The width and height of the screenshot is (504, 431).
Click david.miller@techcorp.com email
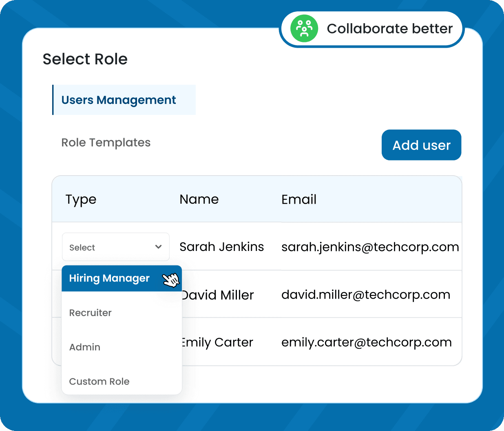click(x=366, y=295)
